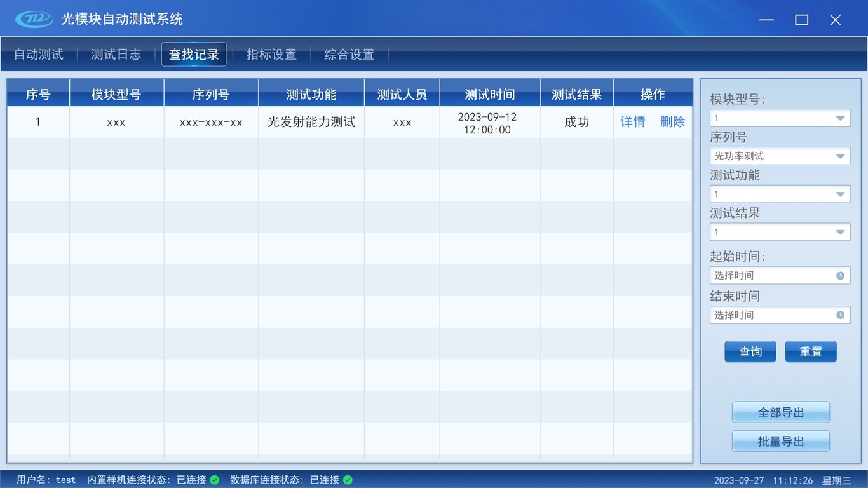
Task: Maximize the application window
Action: coord(802,20)
